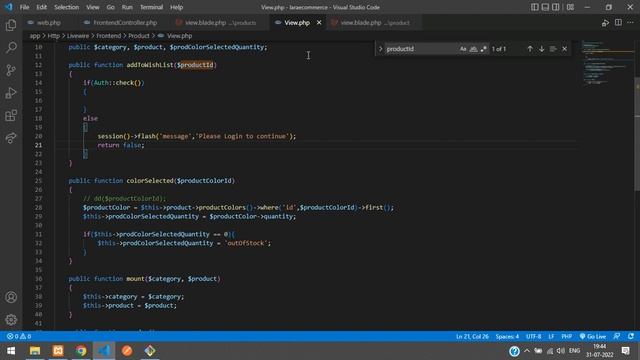Open the File menu
Viewport: 640px width, 360px height.
[24, 7]
